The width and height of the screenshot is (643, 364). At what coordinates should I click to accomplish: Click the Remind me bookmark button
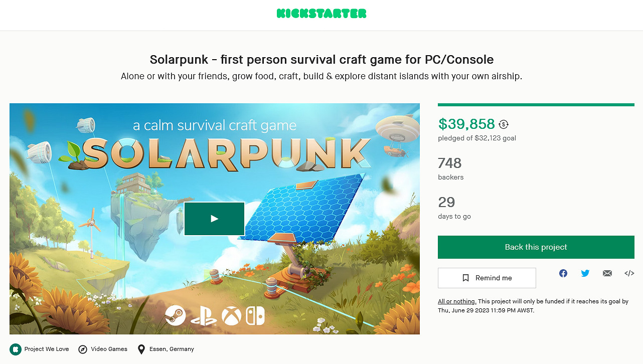pyautogui.click(x=487, y=278)
